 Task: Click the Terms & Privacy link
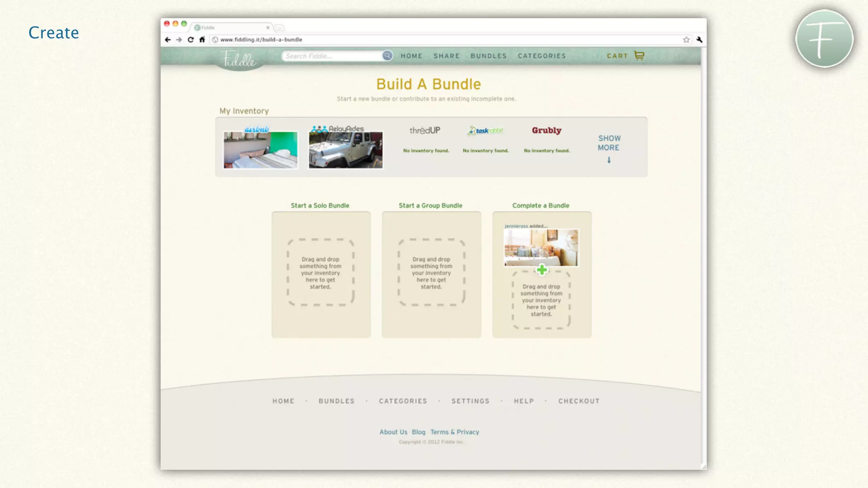tap(455, 432)
